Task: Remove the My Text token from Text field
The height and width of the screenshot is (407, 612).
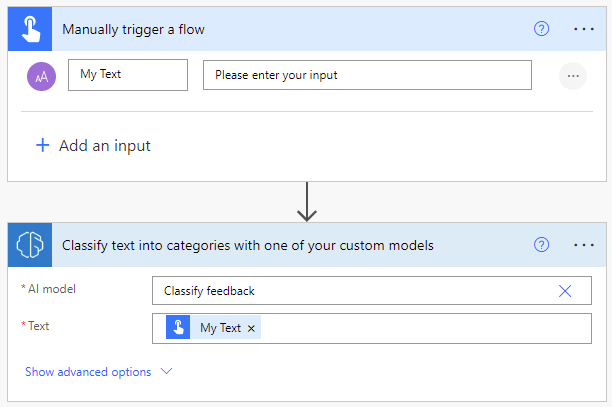Action: pos(252,328)
